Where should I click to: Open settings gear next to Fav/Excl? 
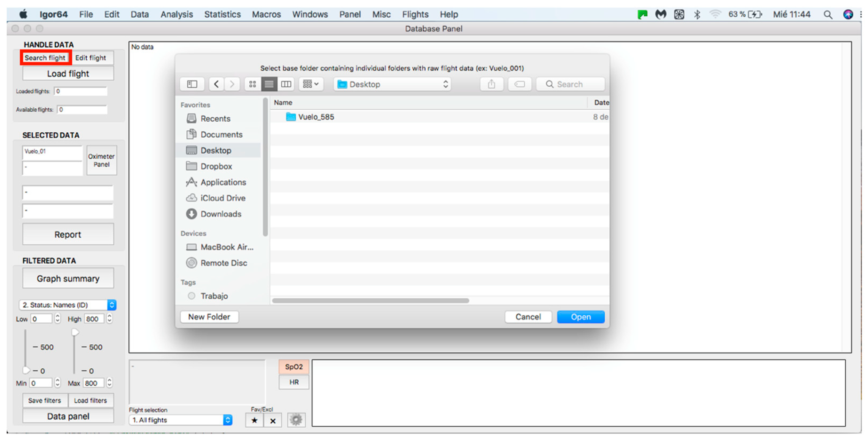point(296,420)
